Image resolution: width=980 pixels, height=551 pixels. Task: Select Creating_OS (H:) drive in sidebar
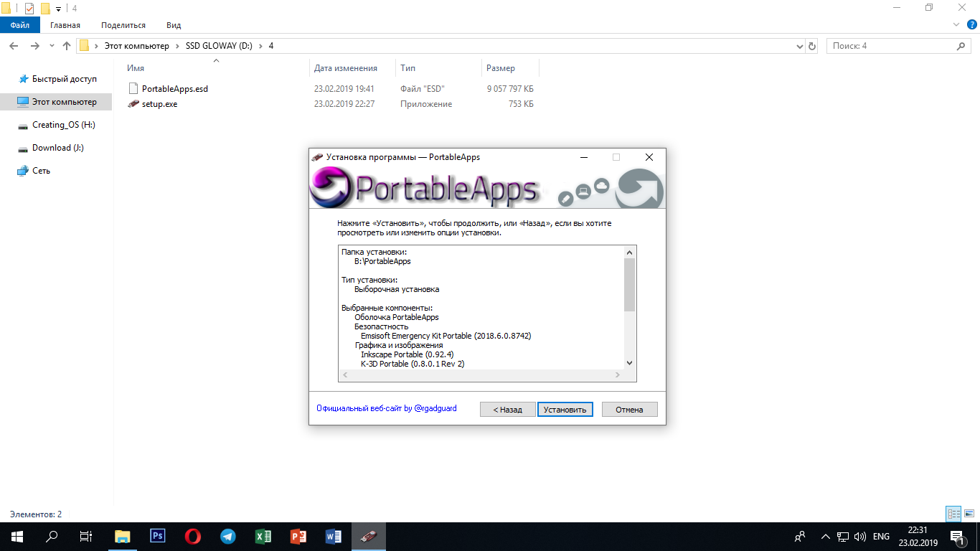click(x=57, y=125)
